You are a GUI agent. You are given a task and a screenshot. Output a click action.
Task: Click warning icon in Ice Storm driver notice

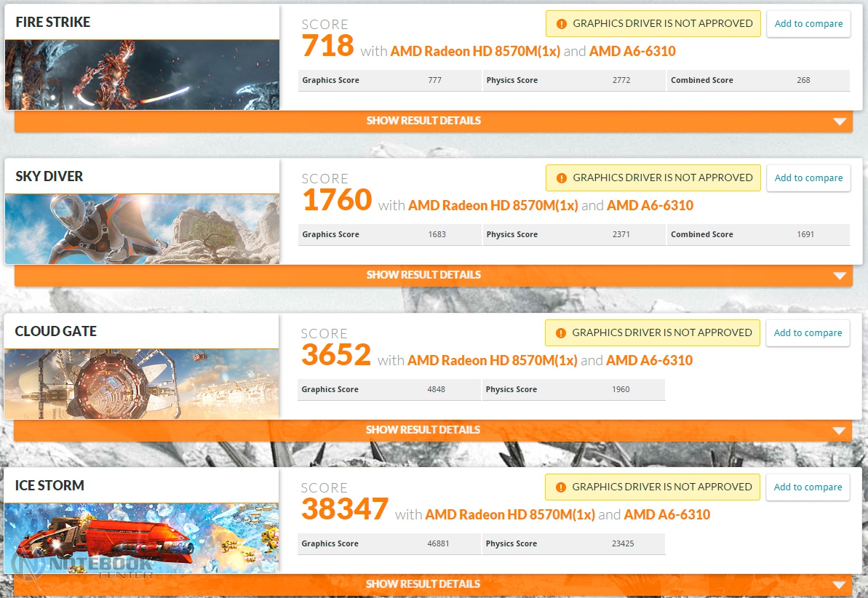(x=560, y=487)
